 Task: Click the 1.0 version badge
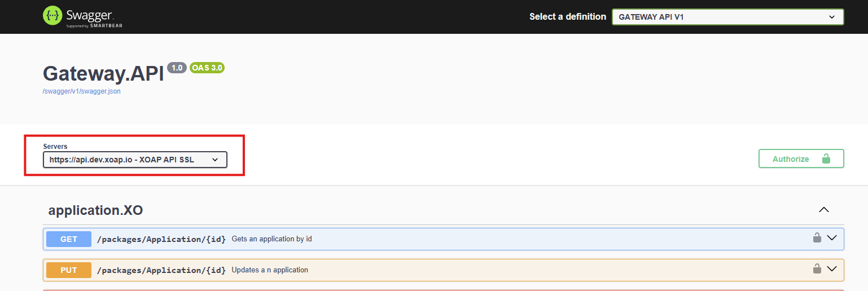tap(177, 68)
